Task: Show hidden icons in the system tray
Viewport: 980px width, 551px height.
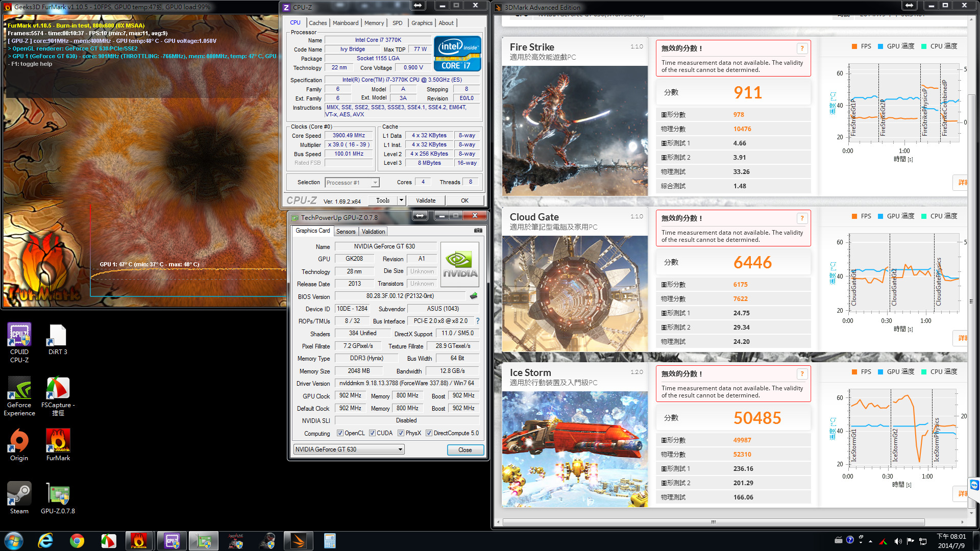Action: [x=870, y=541]
